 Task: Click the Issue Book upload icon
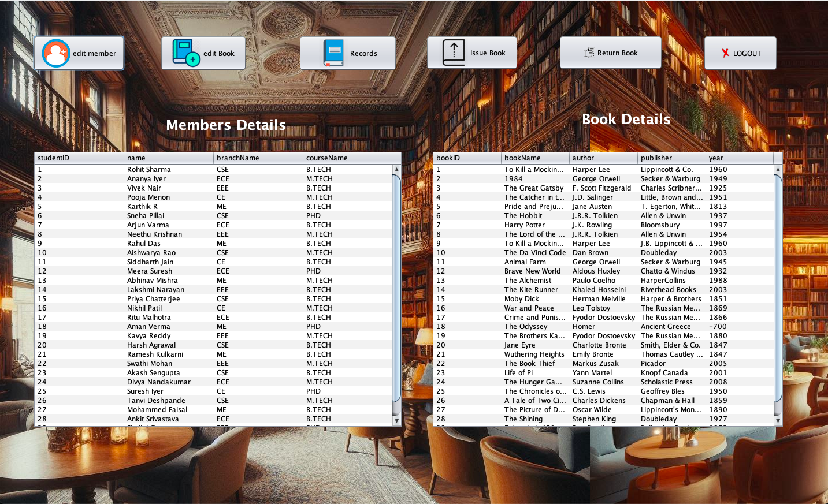[454, 53]
